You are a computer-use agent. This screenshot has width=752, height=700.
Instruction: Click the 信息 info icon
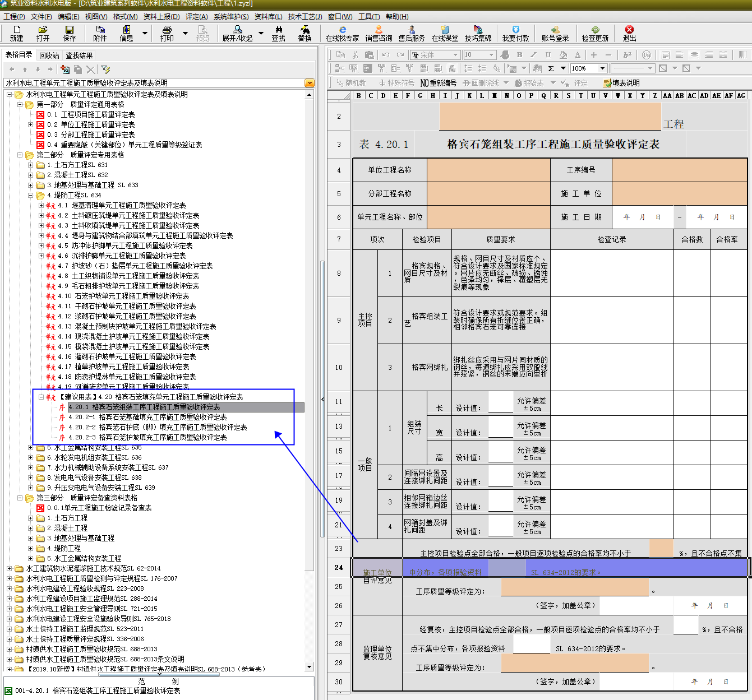pos(126,33)
